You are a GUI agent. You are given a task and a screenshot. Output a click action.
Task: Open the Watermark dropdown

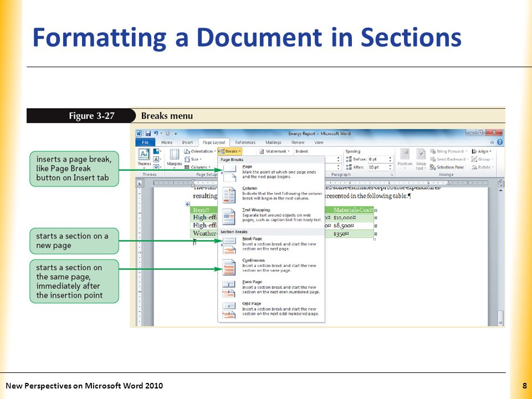tap(274, 151)
